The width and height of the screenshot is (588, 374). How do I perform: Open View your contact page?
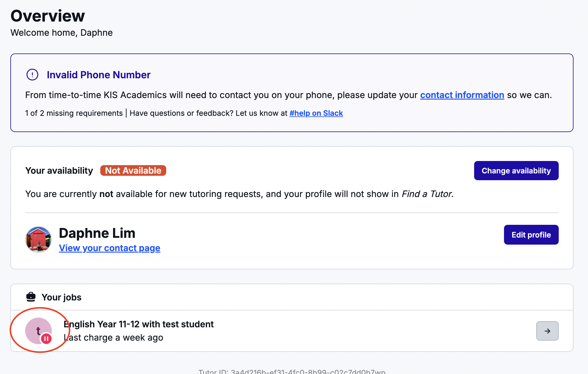coord(109,248)
